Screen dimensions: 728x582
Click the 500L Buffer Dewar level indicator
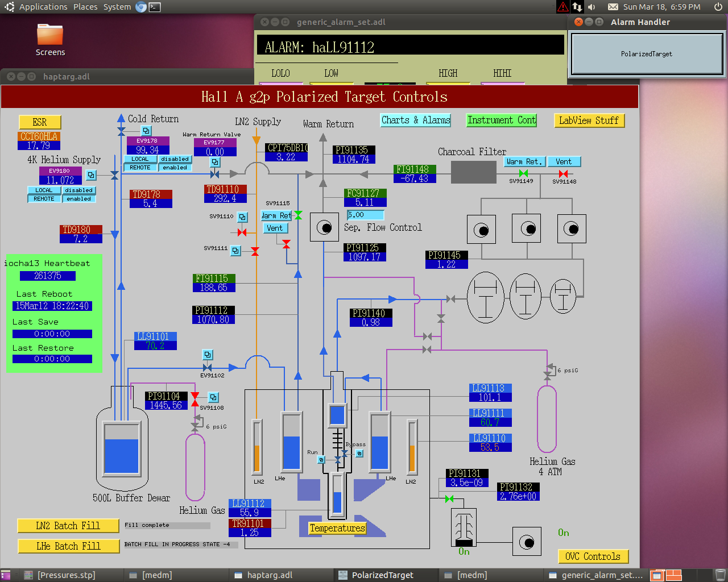coord(122,448)
